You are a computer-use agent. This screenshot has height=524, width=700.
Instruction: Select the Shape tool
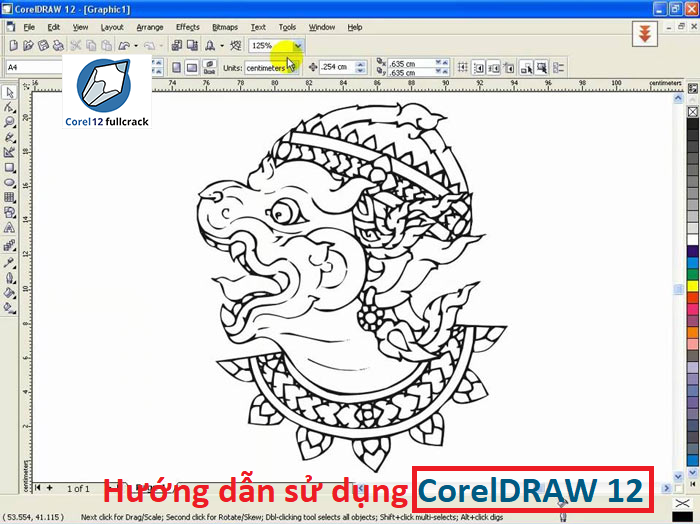(9, 108)
